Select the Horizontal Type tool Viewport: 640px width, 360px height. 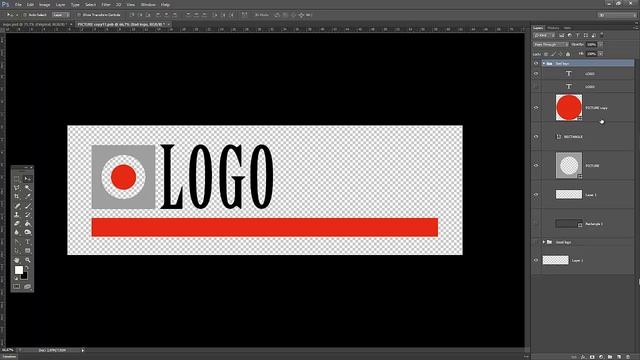[x=28, y=242]
